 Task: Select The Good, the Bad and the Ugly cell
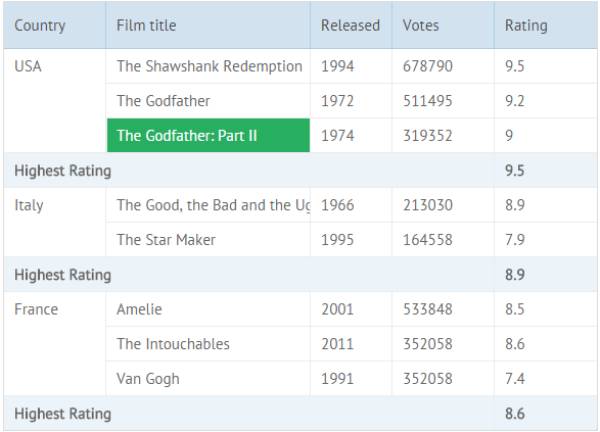(208, 205)
